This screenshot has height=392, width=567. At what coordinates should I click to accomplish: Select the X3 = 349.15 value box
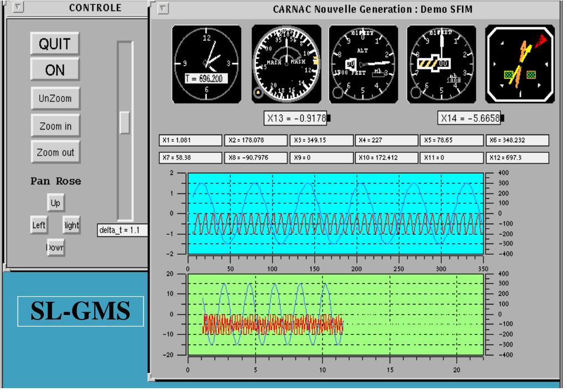321,140
